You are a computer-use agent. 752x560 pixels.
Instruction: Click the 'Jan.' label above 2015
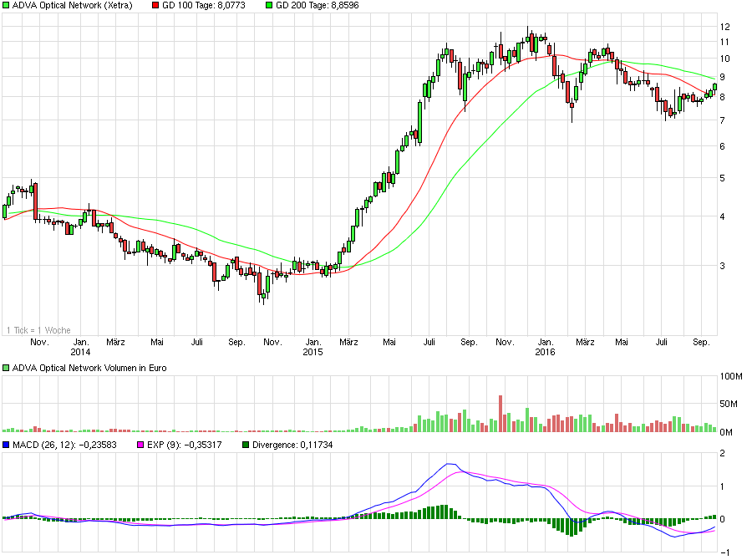312,342
